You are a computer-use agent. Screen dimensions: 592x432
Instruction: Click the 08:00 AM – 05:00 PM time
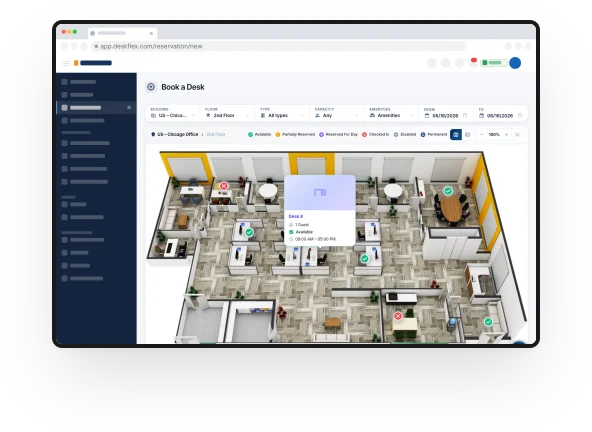(x=315, y=239)
